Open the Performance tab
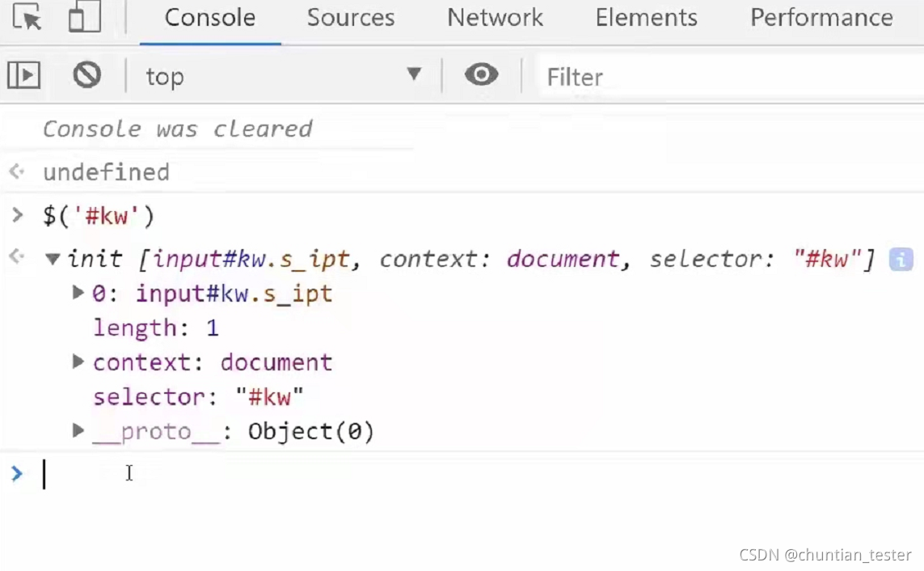The height and width of the screenshot is (571, 924). point(821,17)
